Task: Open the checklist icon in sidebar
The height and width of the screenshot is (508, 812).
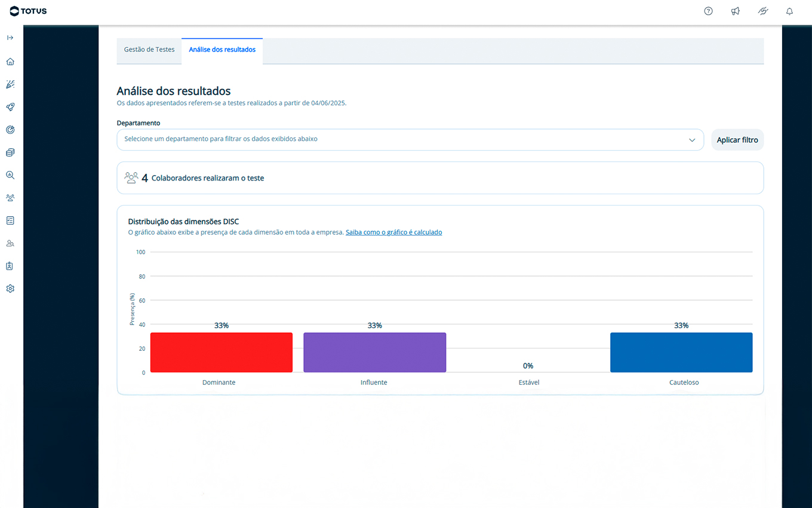Action: (x=10, y=221)
